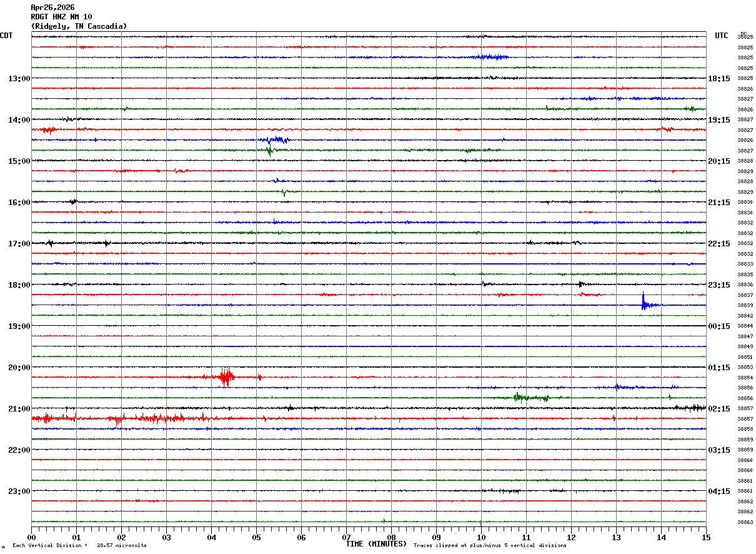Click the 01:15 UTC time label
Viewport: 756px width, 554px height.
click(719, 368)
